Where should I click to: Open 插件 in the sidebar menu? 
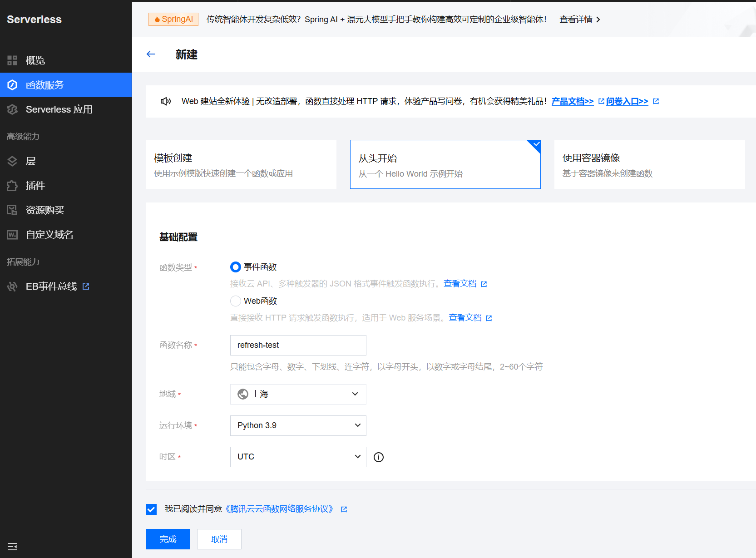click(66, 186)
